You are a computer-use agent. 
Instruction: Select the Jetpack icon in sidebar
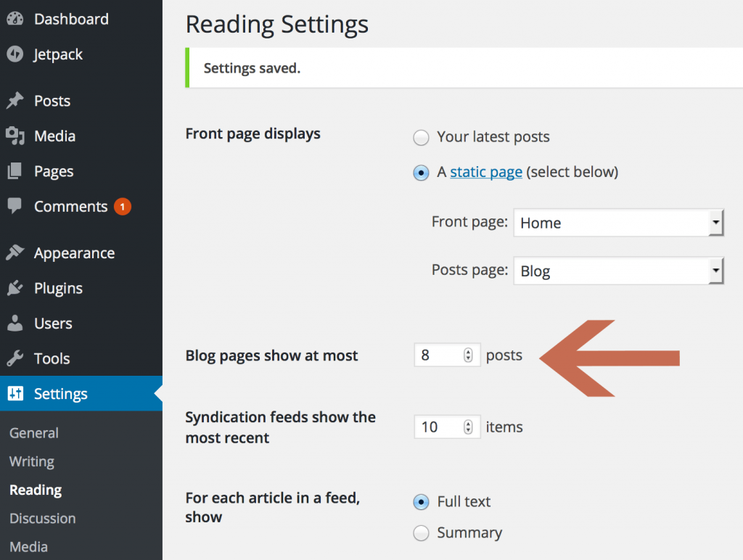coord(16,54)
